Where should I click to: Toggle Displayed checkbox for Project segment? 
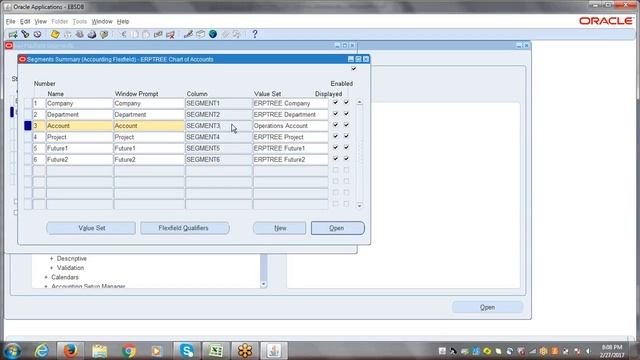[x=336, y=136]
